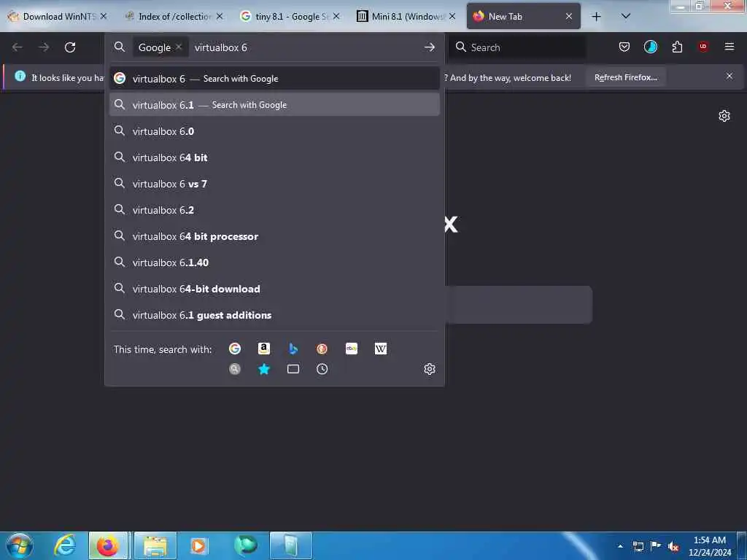Close the Mini 8.1 (Windows) tab
Image resolution: width=747 pixels, height=560 pixels.
[x=452, y=16]
